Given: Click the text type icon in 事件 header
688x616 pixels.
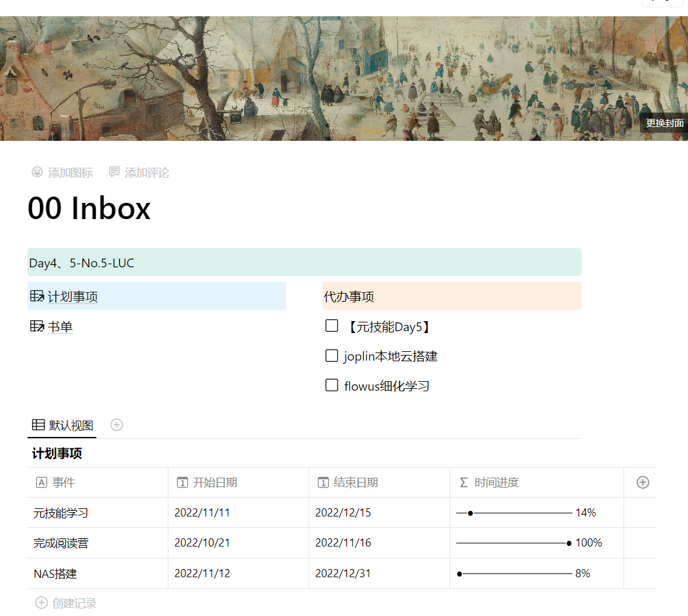Looking at the screenshot, I should pyautogui.click(x=41, y=483).
